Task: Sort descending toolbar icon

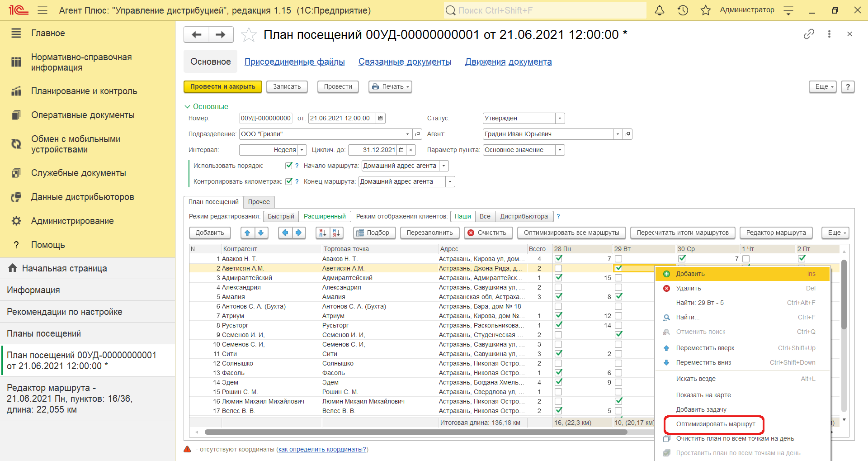Action: [336, 233]
